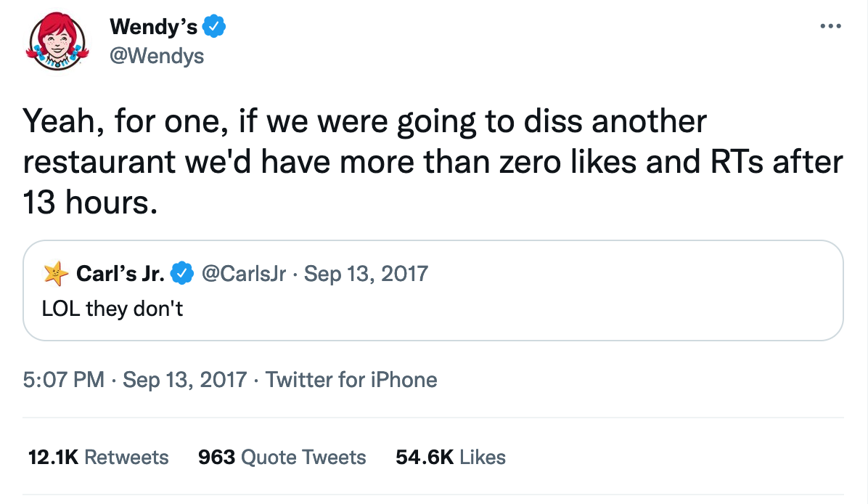Open the Carl's Jr. account name
Viewport: 868px width, 504px height.
click(119, 274)
